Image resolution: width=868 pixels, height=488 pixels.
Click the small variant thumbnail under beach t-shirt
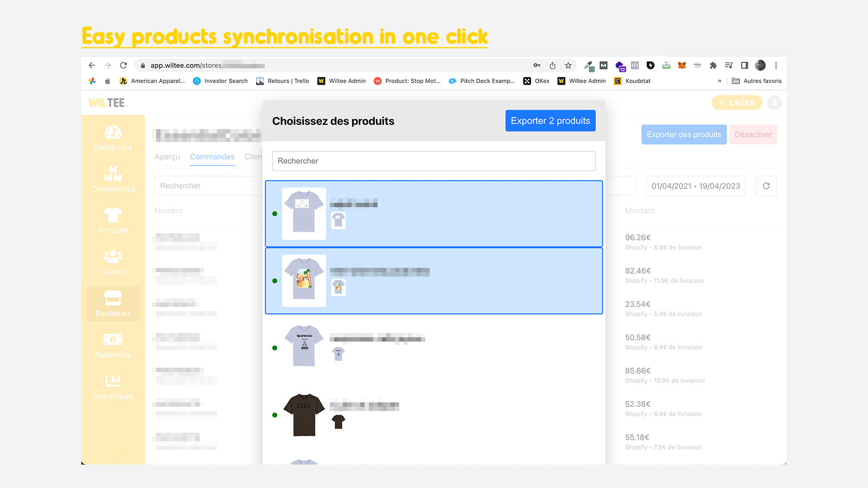(x=339, y=287)
